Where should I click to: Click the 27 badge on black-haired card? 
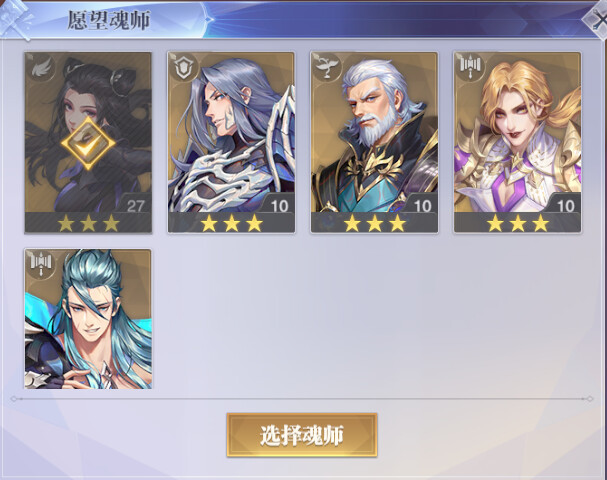pos(135,206)
